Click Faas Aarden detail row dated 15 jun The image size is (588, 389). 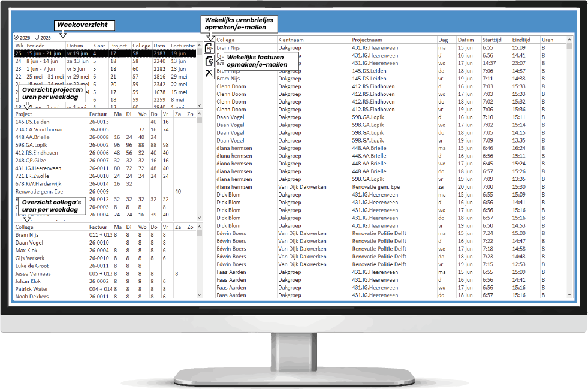pos(391,272)
